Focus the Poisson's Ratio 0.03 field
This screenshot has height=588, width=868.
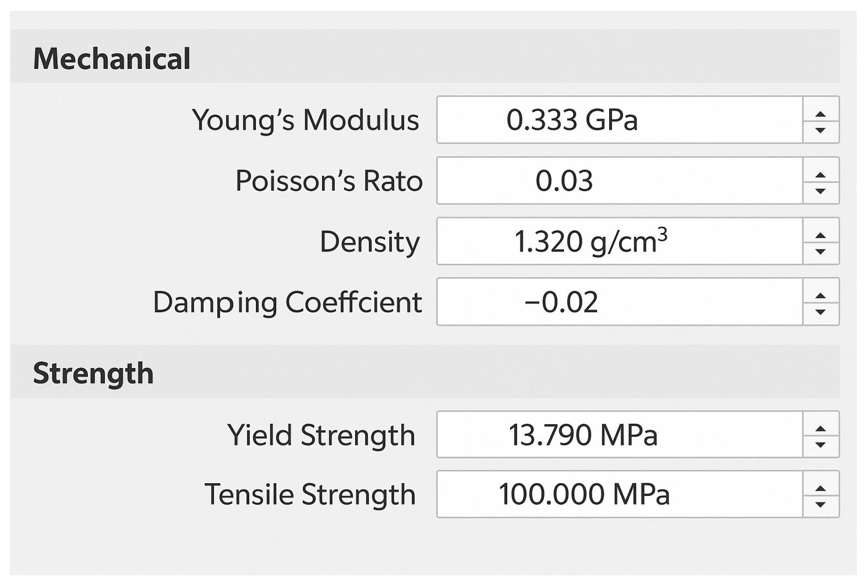[619, 181]
